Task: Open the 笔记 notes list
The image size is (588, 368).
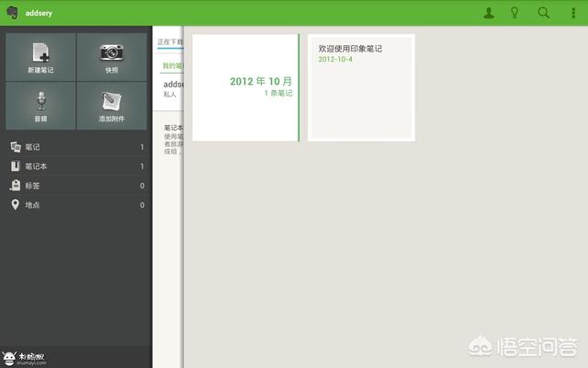Action: coord(76,147)
